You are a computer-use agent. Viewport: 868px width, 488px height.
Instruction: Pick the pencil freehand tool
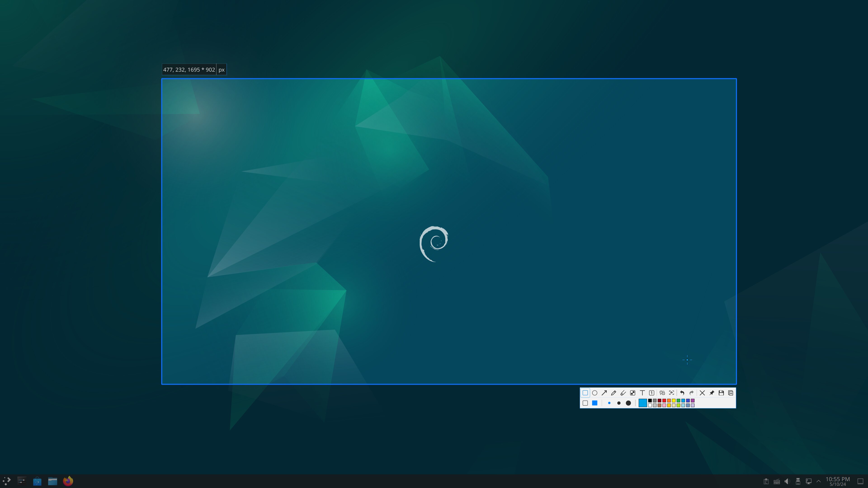pos(614,393)
